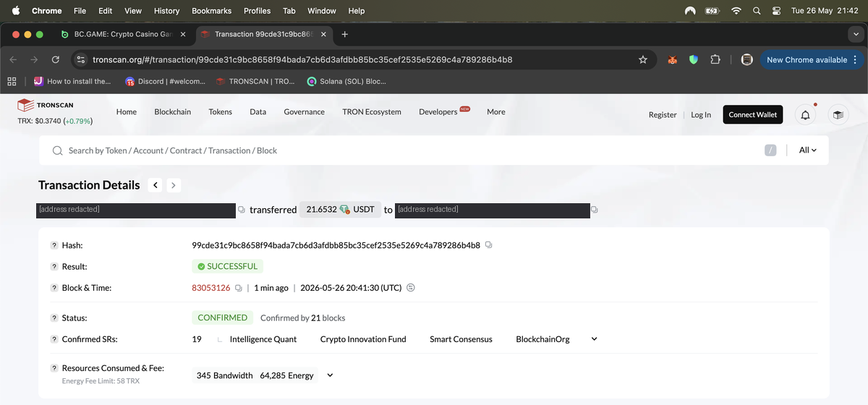Click the help icon next to Status

point(54,317)
